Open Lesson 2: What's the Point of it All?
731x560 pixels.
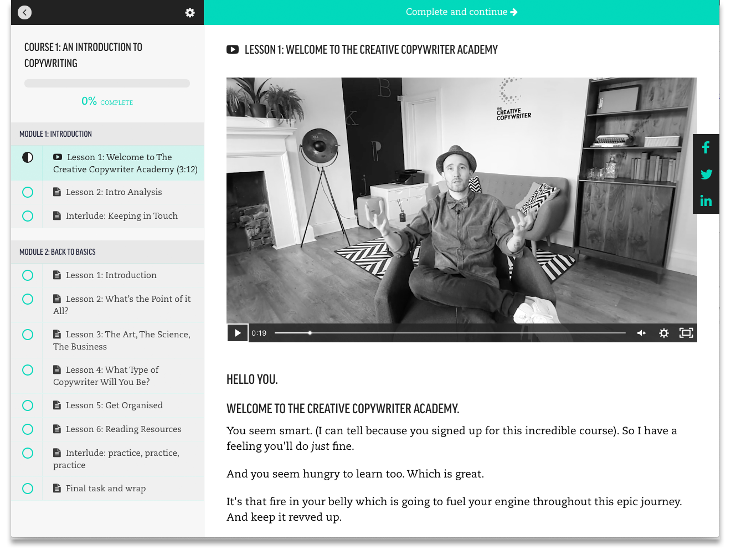point(107,305)
